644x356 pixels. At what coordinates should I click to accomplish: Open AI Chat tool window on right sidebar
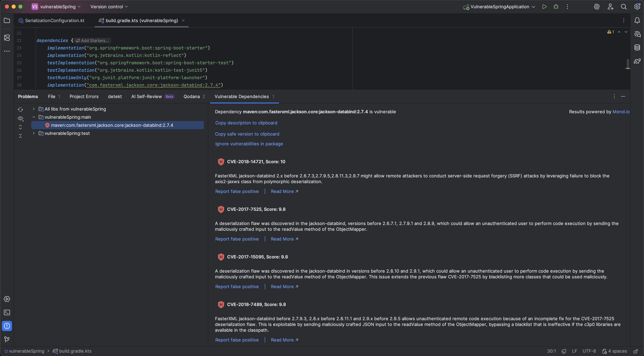[637, 34]
